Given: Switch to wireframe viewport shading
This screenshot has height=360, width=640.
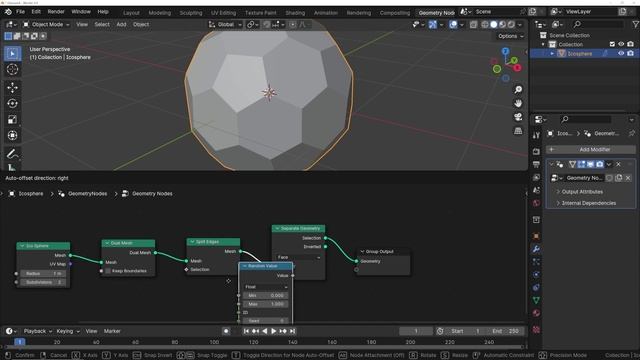Looking at the screenshot, I should click(x=484, y=24).
